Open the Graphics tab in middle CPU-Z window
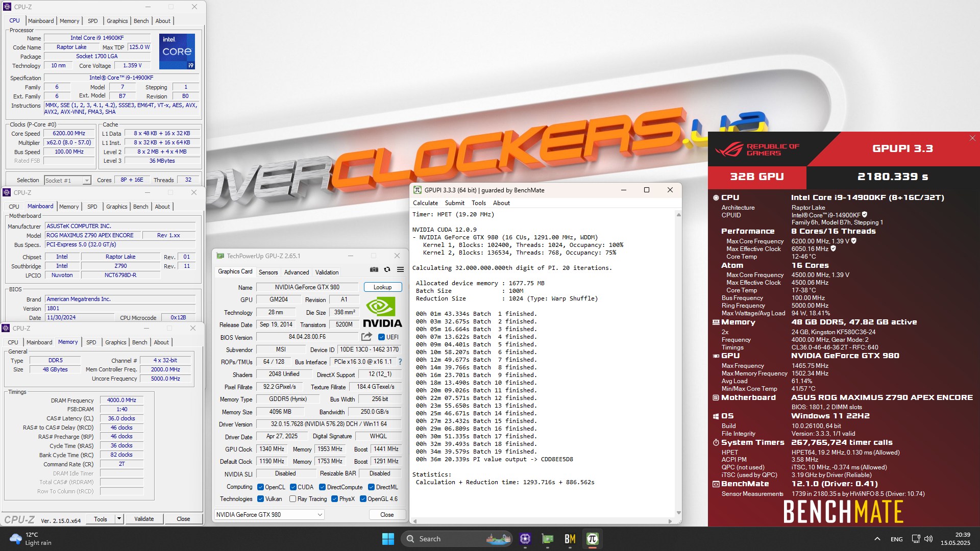The height and width of the screenshot is (551, 980). 116,207
